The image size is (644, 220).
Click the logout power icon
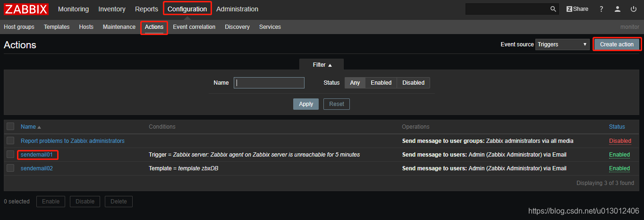click(x=633, y=9)
